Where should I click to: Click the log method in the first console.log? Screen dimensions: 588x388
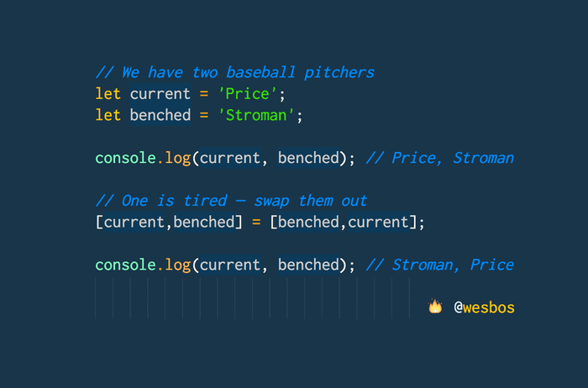click(x=177, y=158)
